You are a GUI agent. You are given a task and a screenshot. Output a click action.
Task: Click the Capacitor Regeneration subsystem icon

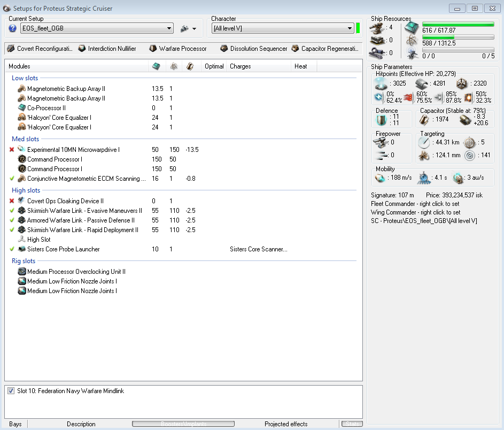pos(295,49)
